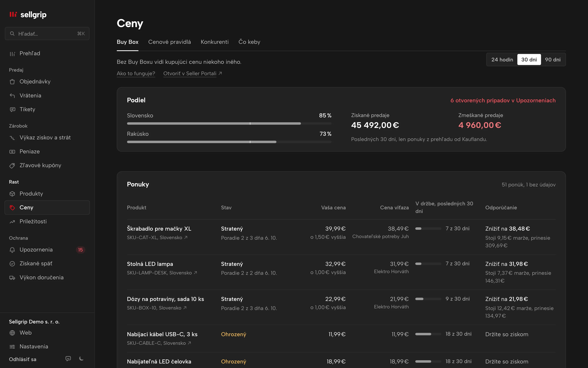
Task: Open SKU-LAMP-DESK, Slovensko external link
Action: point(162,273)
